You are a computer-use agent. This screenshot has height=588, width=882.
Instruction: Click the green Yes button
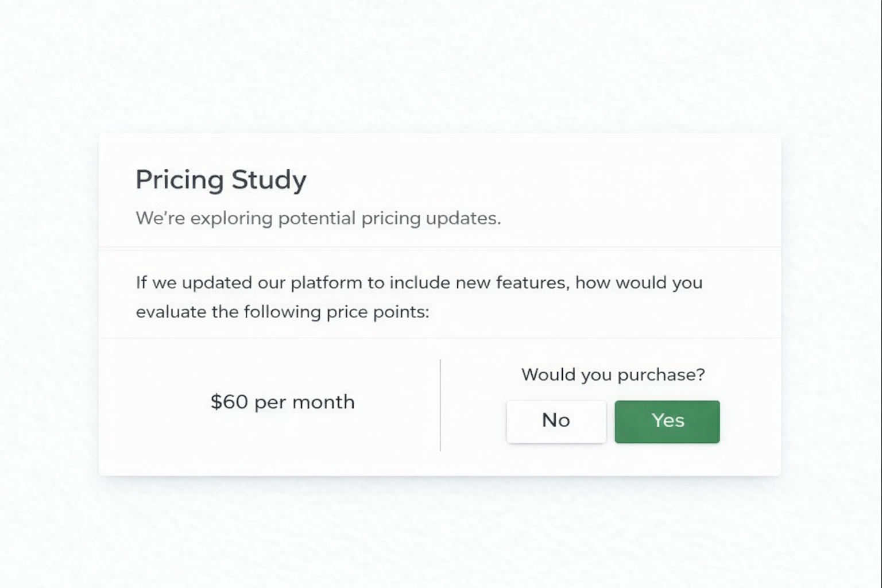(x=667, y=421)
